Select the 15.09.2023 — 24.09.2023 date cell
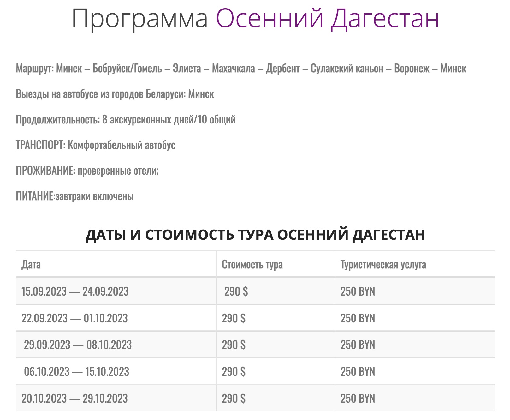 (x=75, y=291)
